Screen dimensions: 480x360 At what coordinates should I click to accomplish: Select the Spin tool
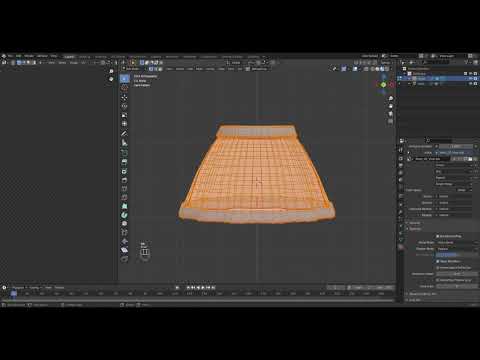[x=124, y=215]
